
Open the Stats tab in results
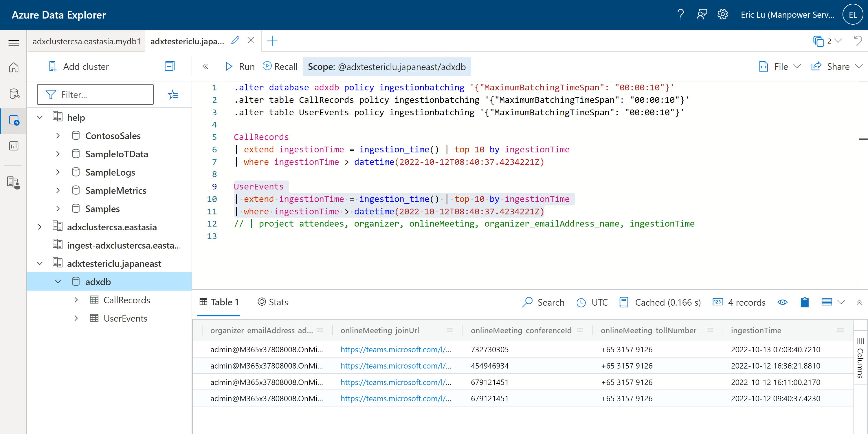273,302
